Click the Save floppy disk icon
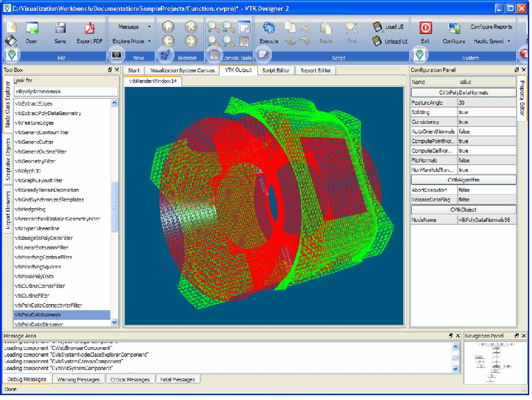532x400 pixels. [x=61, y=28]
